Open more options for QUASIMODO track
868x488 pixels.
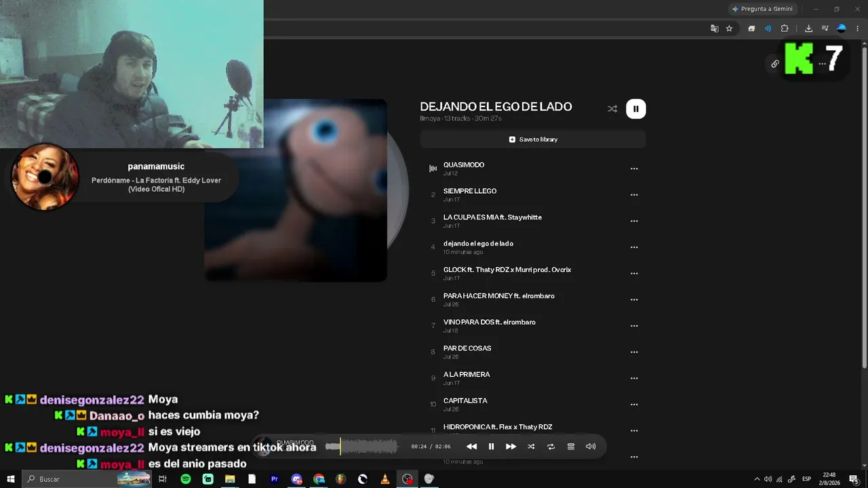tap(634, 169)
